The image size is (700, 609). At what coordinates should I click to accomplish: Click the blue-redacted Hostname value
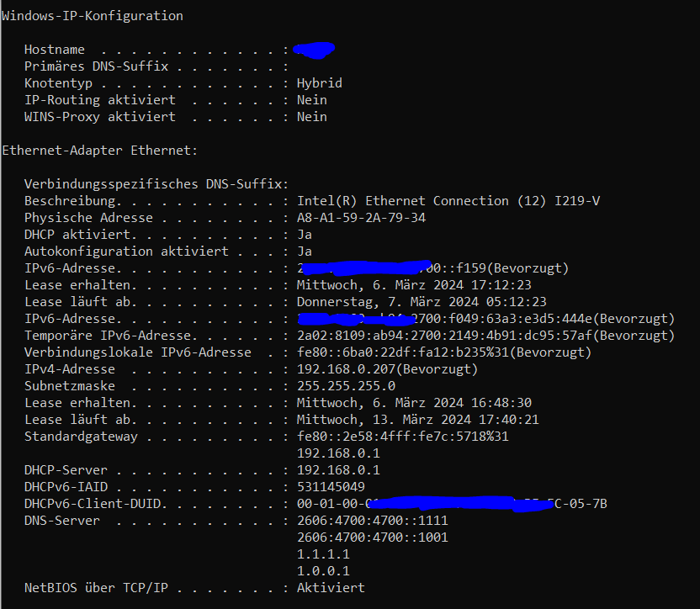point(315,50)
